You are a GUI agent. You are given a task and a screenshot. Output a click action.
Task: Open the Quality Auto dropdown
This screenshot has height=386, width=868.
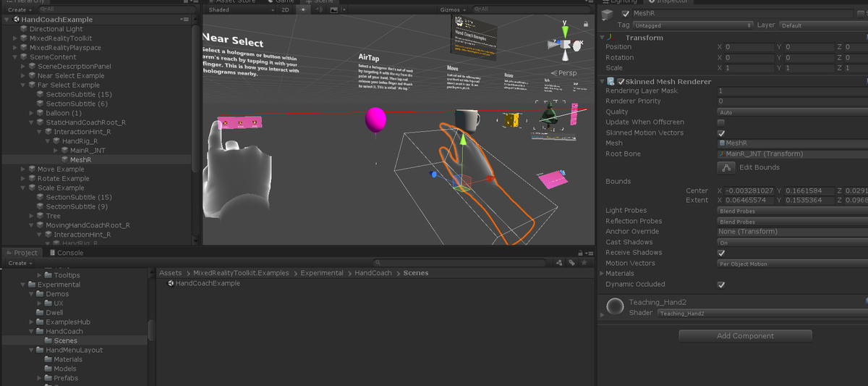point(792,112)
